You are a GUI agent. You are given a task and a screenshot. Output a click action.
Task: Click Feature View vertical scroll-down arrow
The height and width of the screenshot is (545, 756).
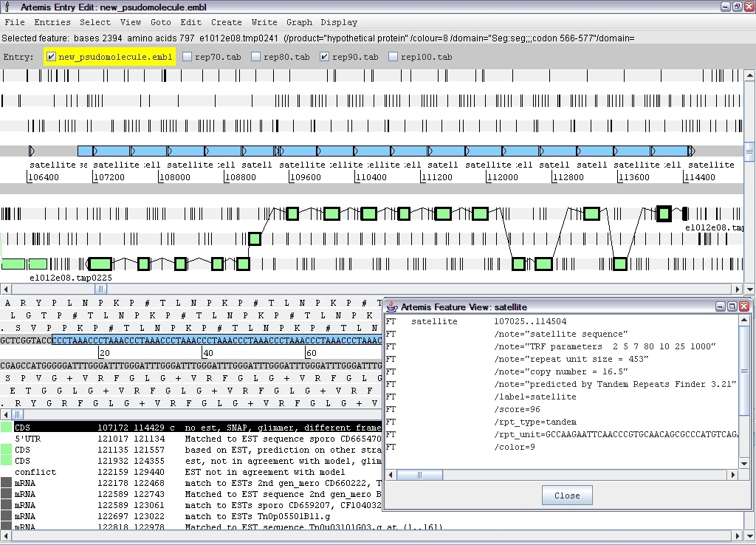(x=744, y=464)
